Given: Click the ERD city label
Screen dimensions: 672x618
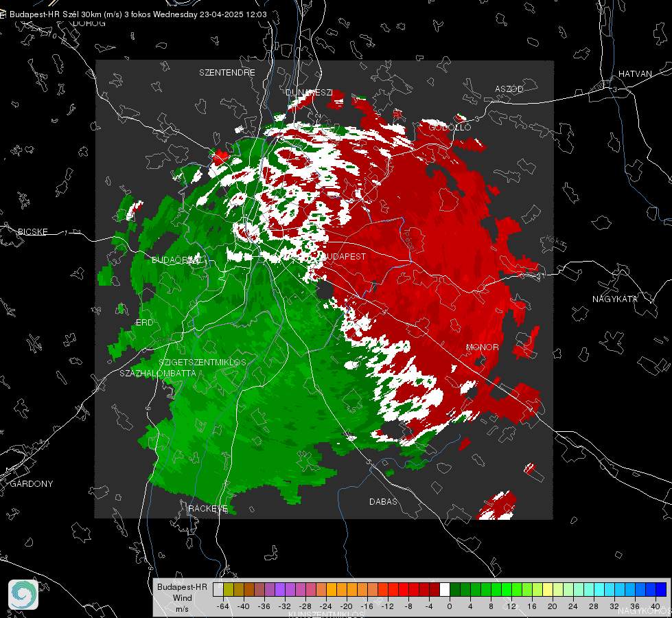Looking at the screenshot, I should [144, 323].
